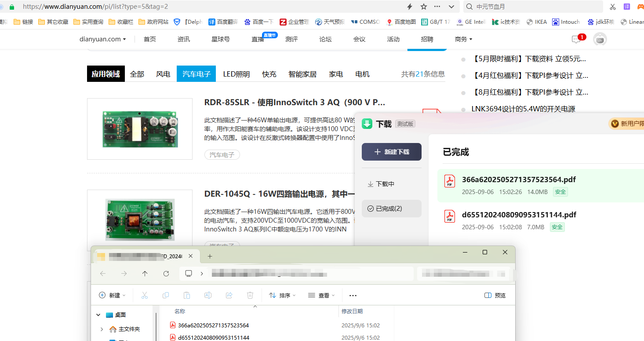This screenshot has height=341, width=644.
Task: Select the LED照明 application category tab
Action: (x=236, y=74)
